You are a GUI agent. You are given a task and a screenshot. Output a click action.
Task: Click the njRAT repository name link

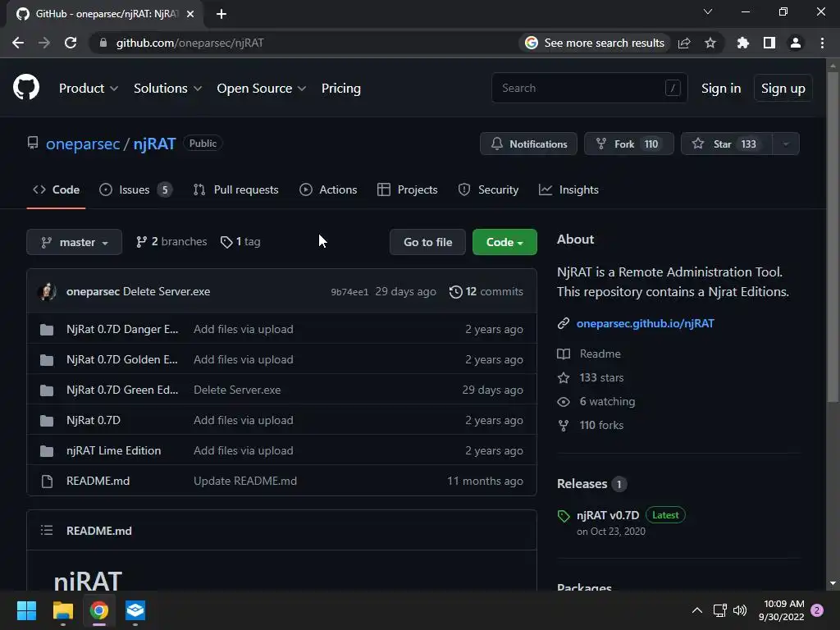(154, 144)
